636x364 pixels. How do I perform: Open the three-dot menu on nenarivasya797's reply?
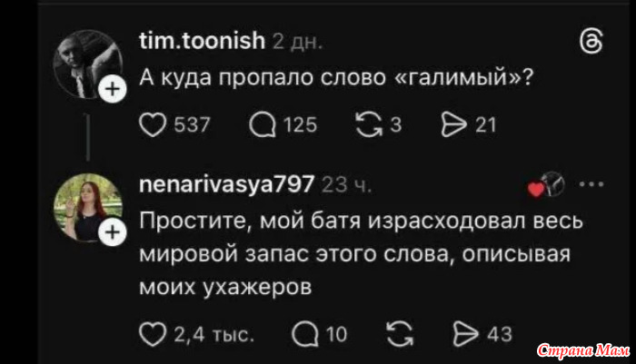pyautogui.click(x=591, y=184)
